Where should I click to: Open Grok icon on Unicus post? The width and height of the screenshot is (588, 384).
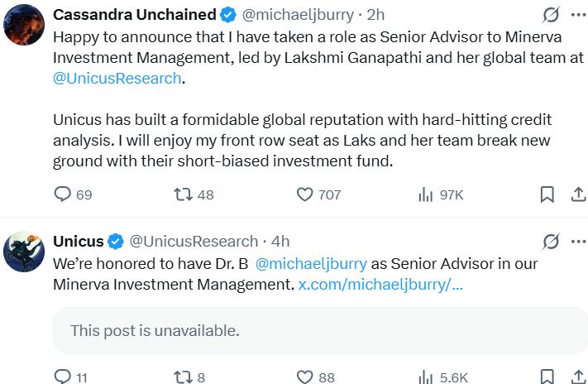(x=551, y=242)
